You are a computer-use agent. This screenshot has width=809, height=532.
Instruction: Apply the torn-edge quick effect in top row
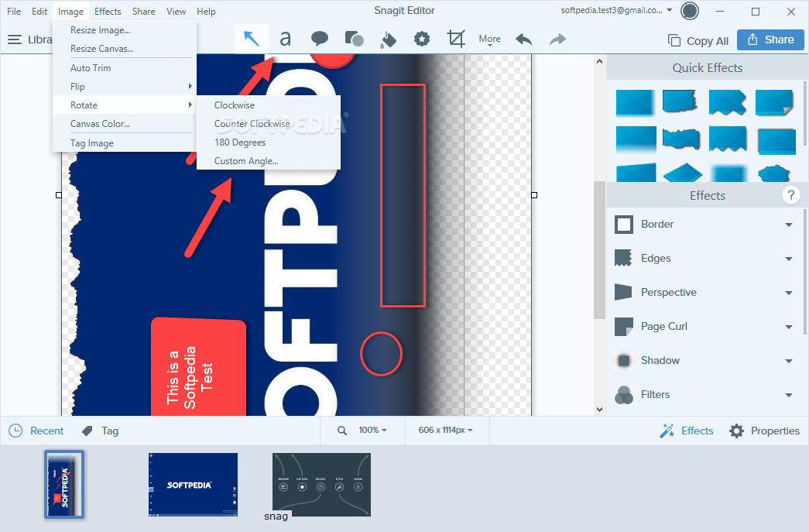[680, 101]
